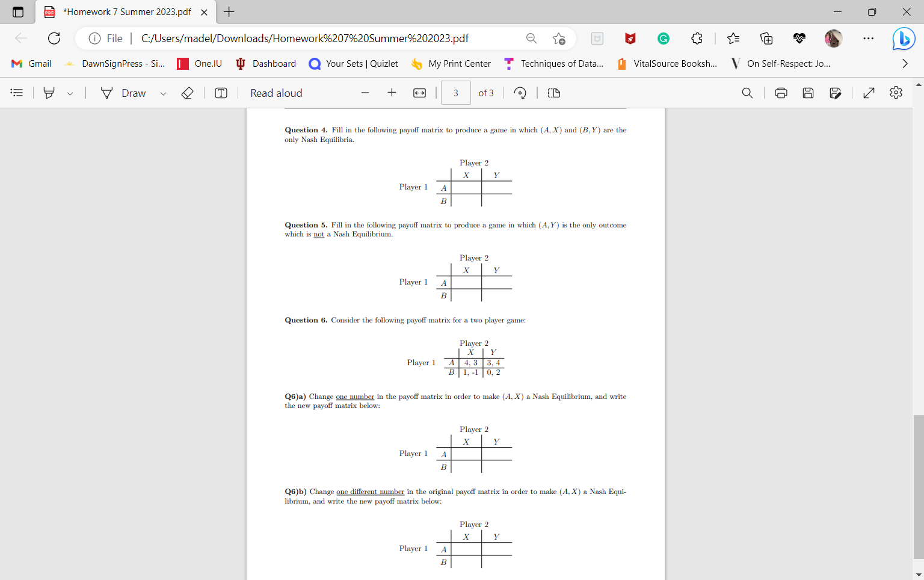Save the PDF as a new file
The height and width of the screenshot is (580, 924).
point(835,93)
